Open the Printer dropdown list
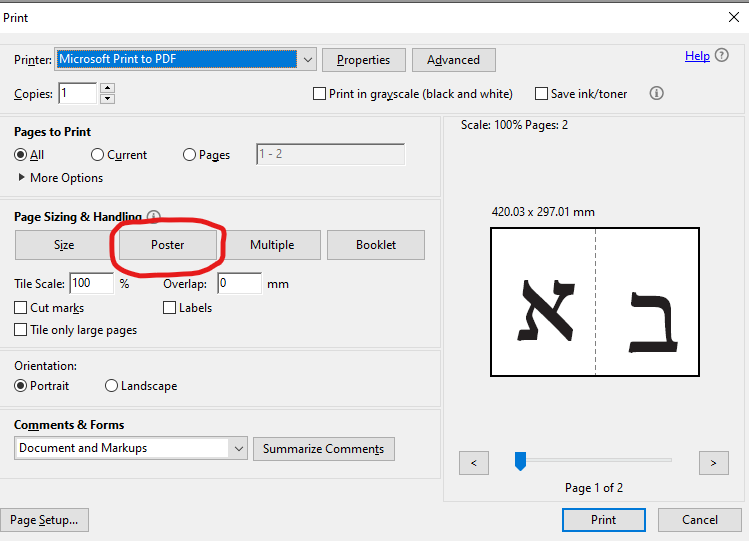Image resolution: width=749 pixels, height=541 pixels. (308, 60)
